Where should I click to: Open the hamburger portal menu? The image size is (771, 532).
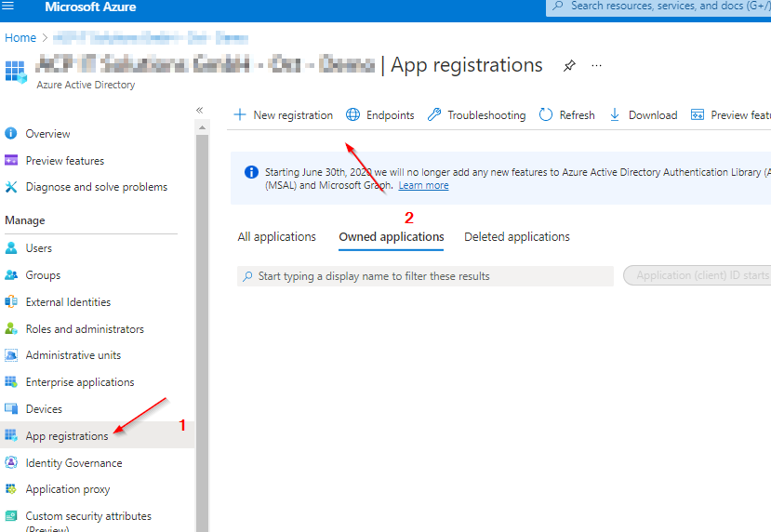(7, 6)
